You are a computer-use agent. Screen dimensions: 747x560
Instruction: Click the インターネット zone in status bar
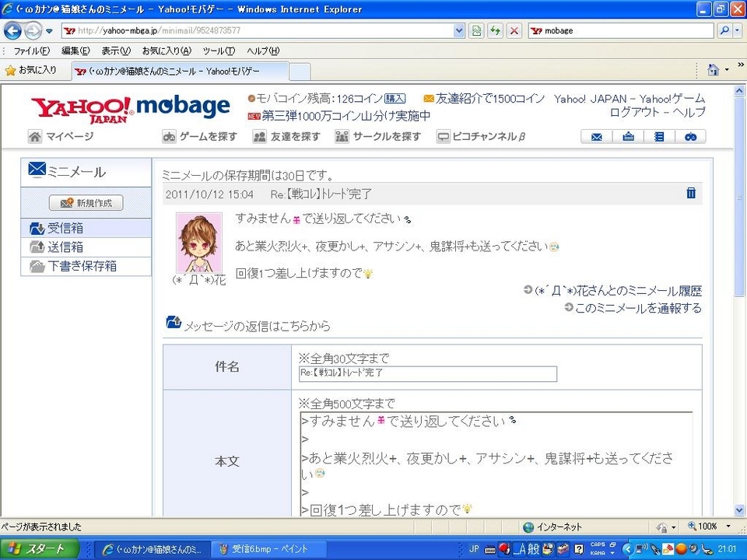tap(552, 527)
